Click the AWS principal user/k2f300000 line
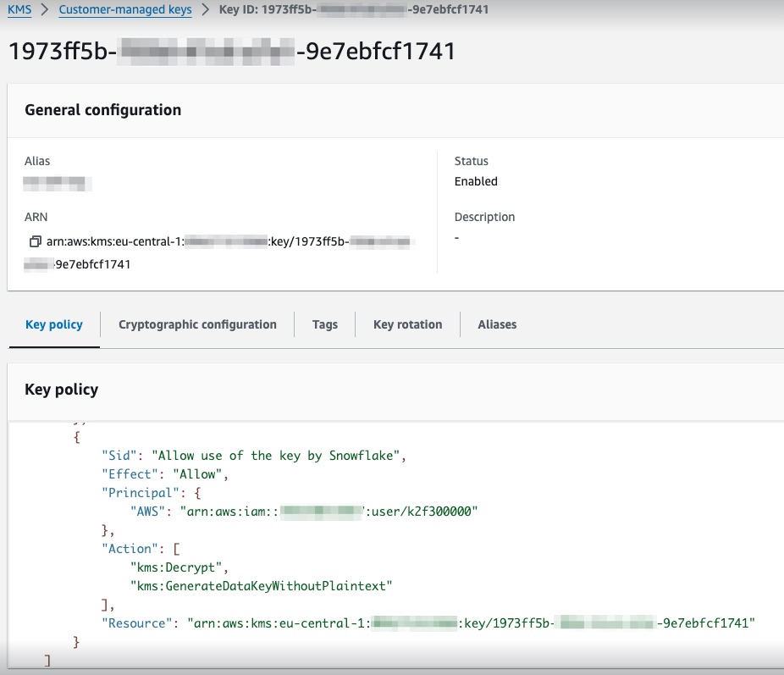 (x=304, y=512)
